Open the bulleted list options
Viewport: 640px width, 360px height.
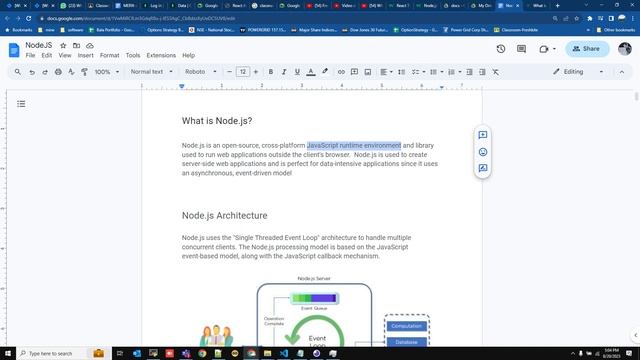pyautogui.click(x=436, y=72)
